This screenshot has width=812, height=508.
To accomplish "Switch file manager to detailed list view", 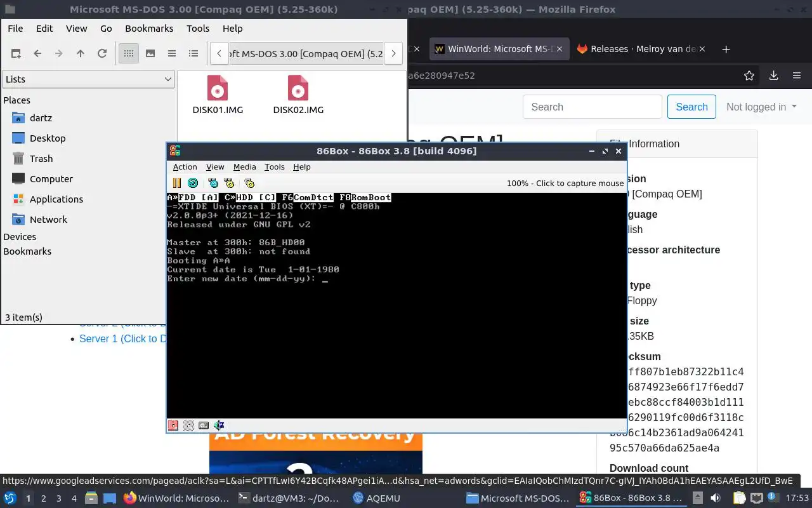I will click(193, 54).
